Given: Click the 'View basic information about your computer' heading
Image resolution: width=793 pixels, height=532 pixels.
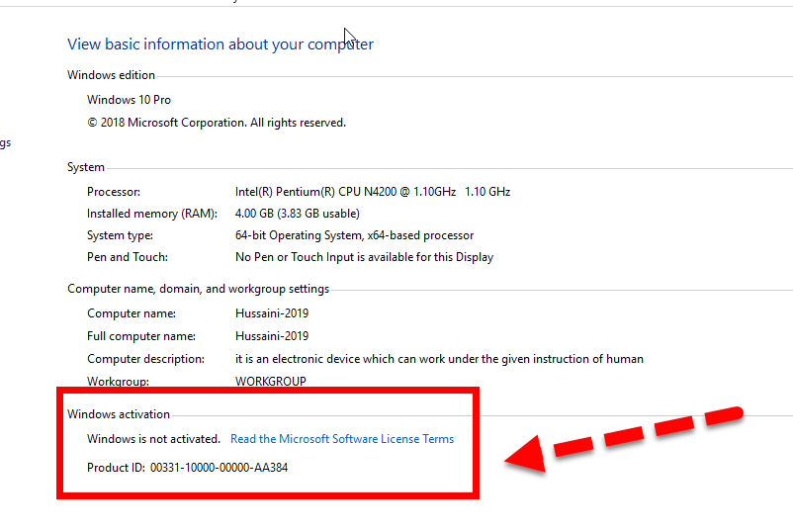Looking at the screenshot, I should point(220,44).
